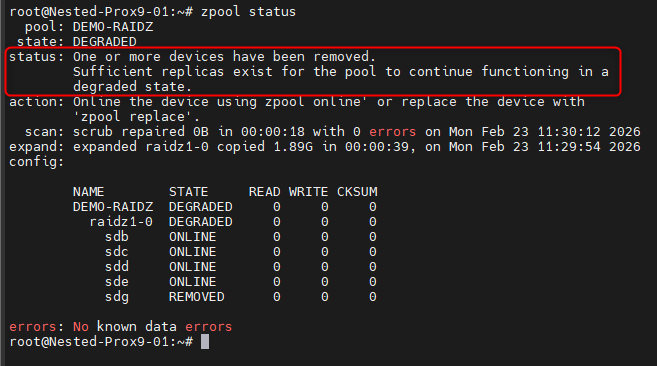
Task: Click the 'zpool status' command text
Action: (248, 12)
